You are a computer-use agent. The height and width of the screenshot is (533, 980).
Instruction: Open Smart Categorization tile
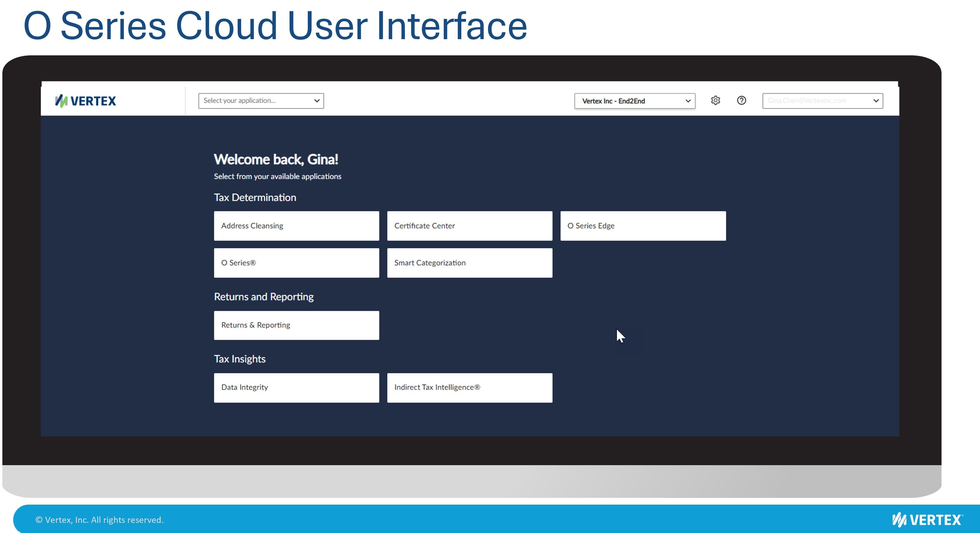pyautogui.click(x=469, y=263)
